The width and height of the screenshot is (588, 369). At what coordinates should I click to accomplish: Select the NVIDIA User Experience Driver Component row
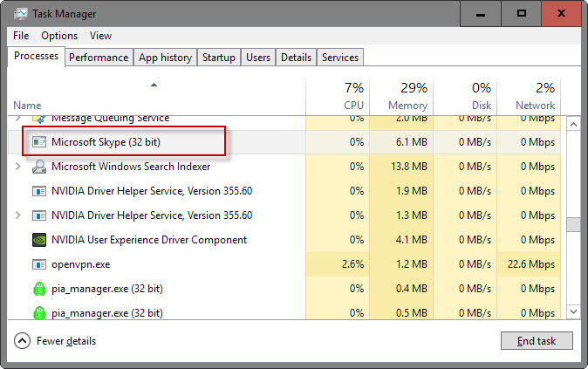pos(284,240)
